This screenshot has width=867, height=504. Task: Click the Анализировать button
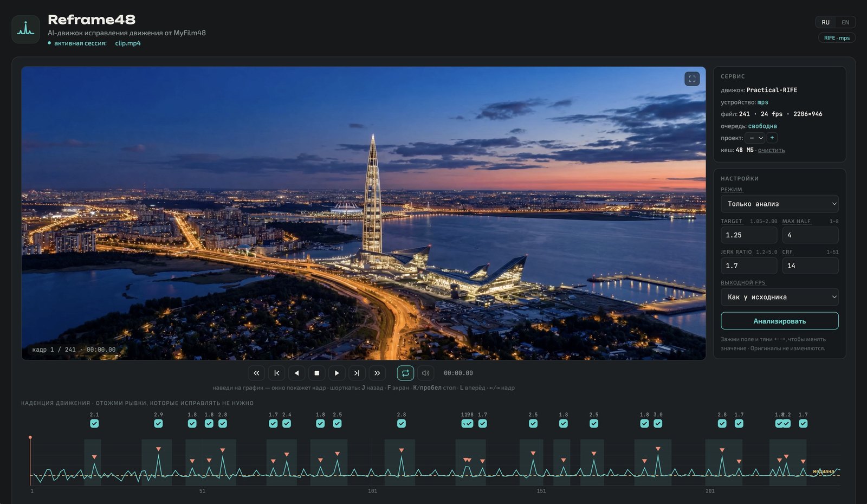pyautogui.click(x=779, y=321)
